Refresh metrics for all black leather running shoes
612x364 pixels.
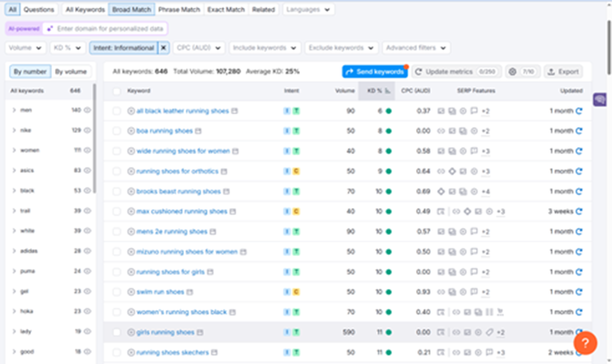(579, 111)
